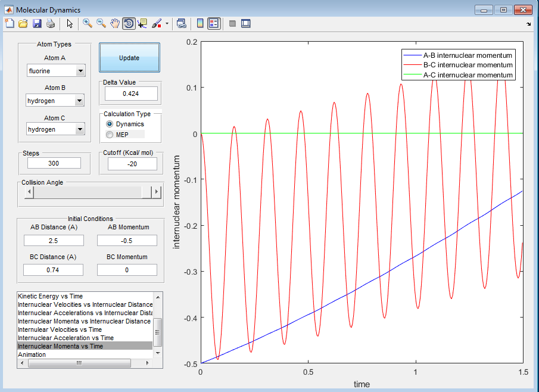This screenshot has width=539, height=392.
Task: Open the Atom B hydrogen dropdown
Action: point(80,101)
